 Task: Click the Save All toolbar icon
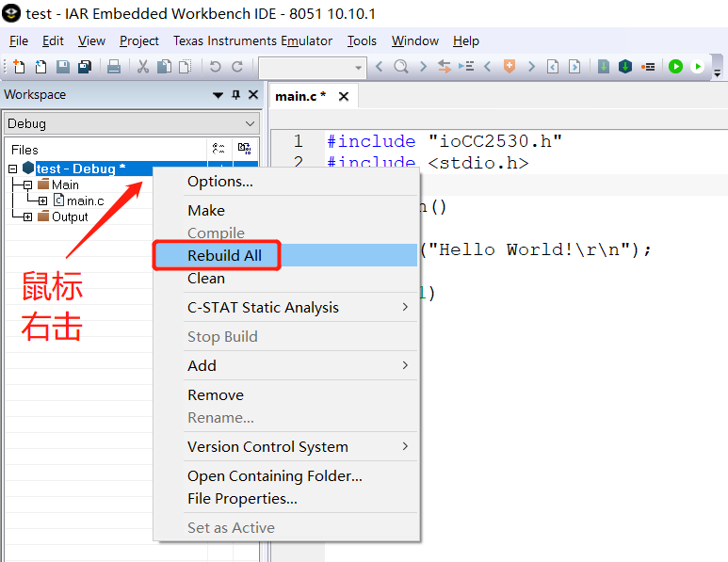[x=85, y=67]
